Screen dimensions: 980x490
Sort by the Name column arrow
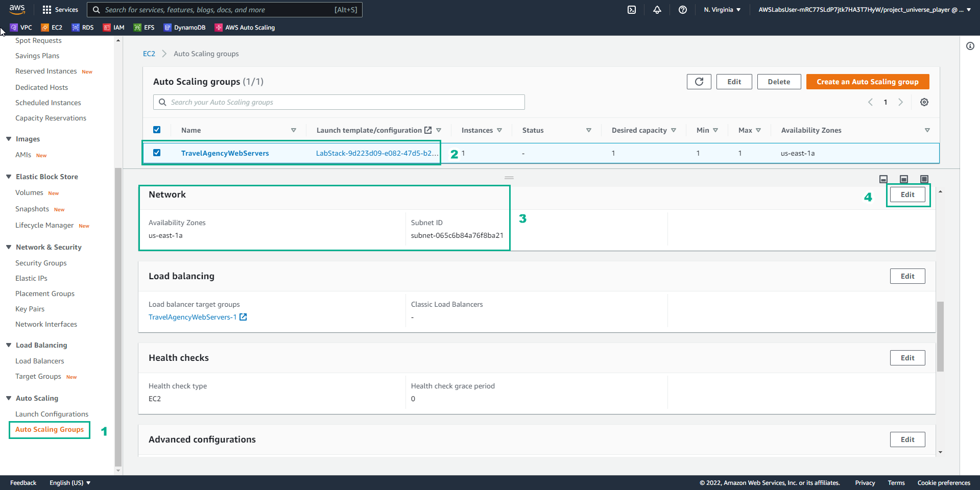294,130
